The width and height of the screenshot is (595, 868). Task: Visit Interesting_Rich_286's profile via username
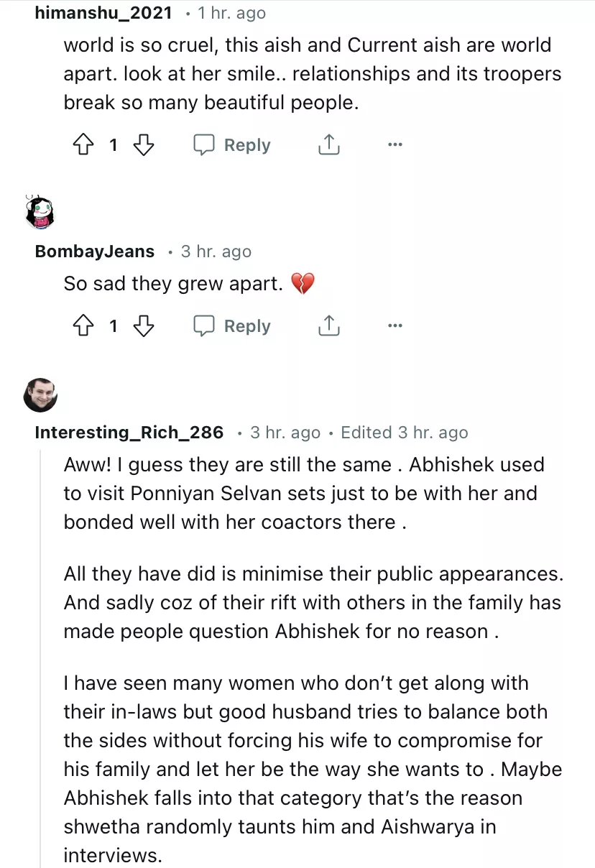point(129,433)
